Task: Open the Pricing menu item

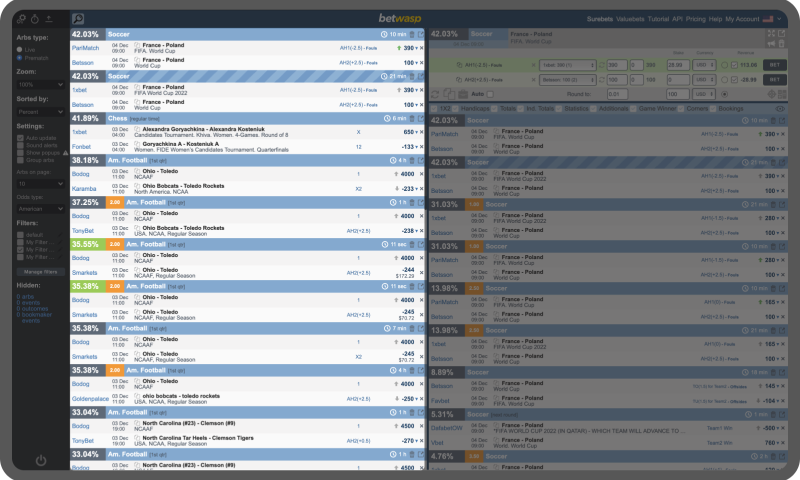Action: coord(695,19)
